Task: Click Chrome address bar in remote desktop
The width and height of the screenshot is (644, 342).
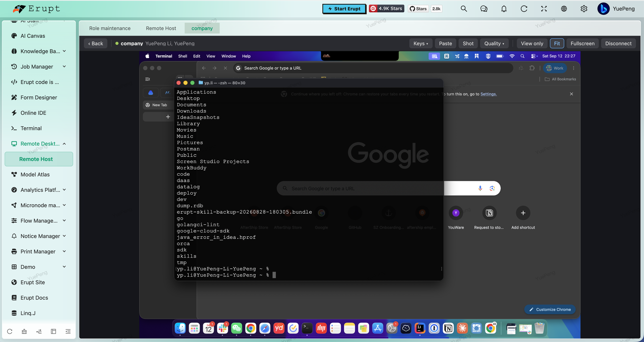Action: tap(373, 68)
